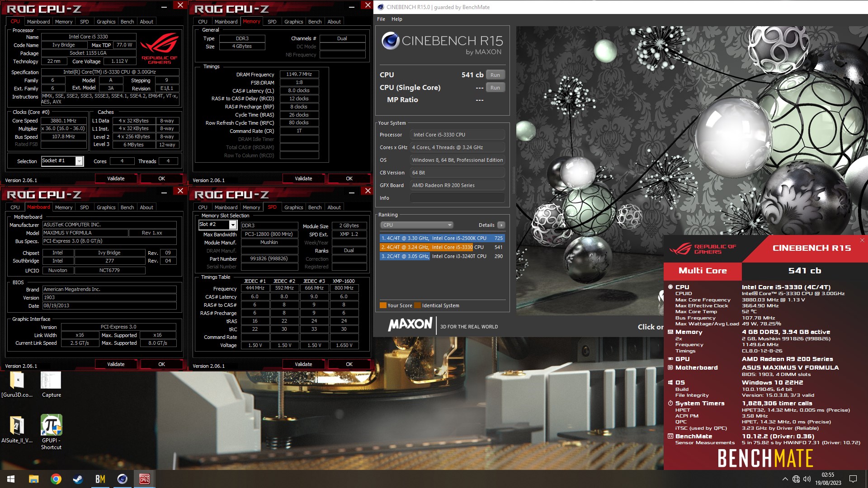Viewport: 868px width, 488px height.
Task: Select ranking row Intel Core i3-3240T CPU
Action: pyautogui.click(x=442, y=256)
